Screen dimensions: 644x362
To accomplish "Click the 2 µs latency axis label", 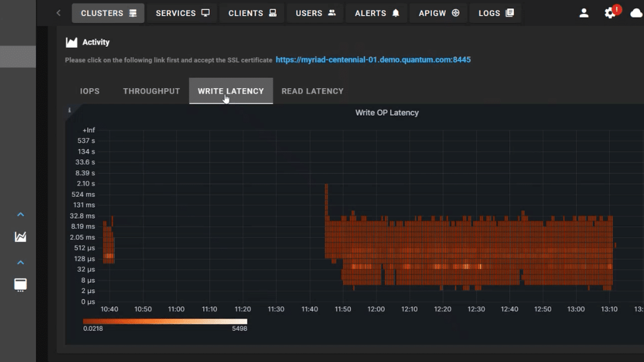I will pos(88,291).
